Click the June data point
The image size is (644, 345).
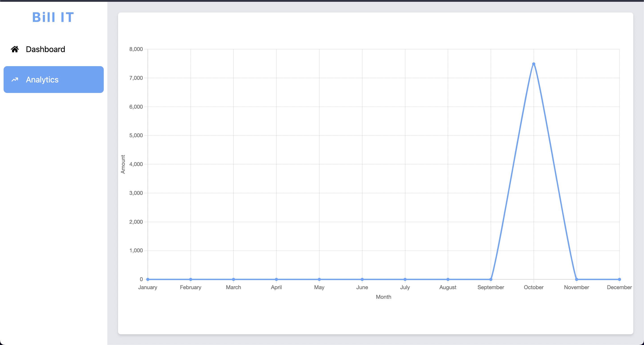362,279
